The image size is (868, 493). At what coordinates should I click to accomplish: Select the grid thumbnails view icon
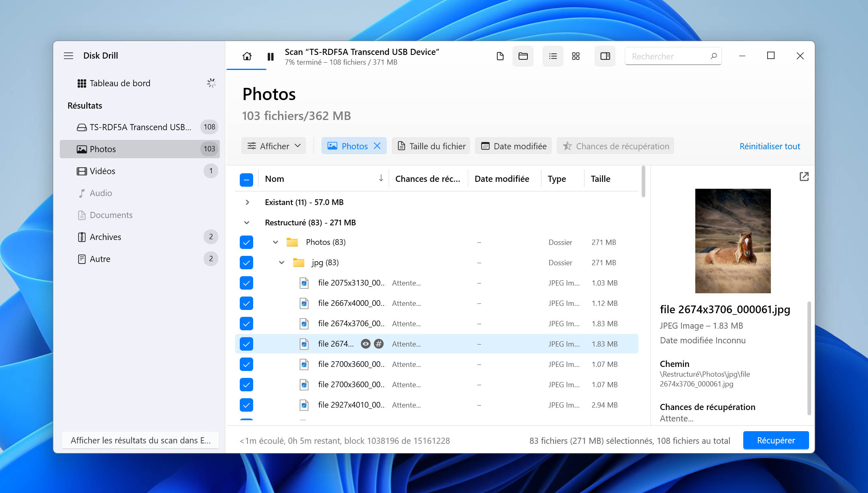tap(576, 56)
